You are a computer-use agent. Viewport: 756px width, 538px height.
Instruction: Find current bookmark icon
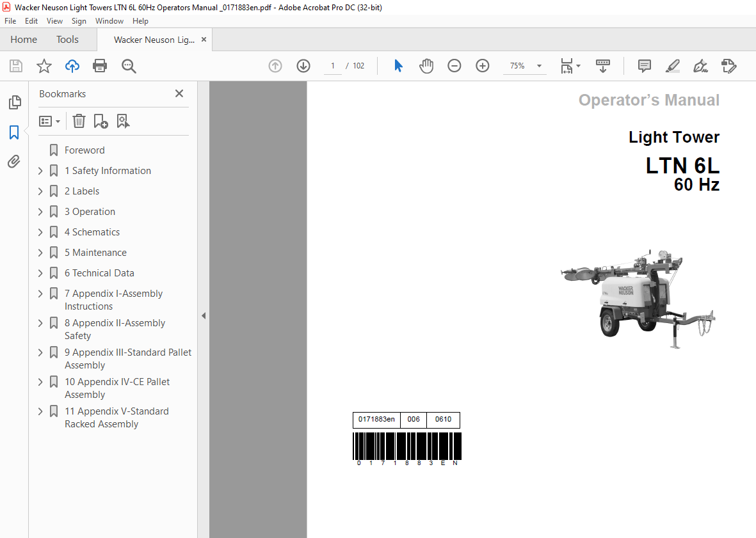123,121
